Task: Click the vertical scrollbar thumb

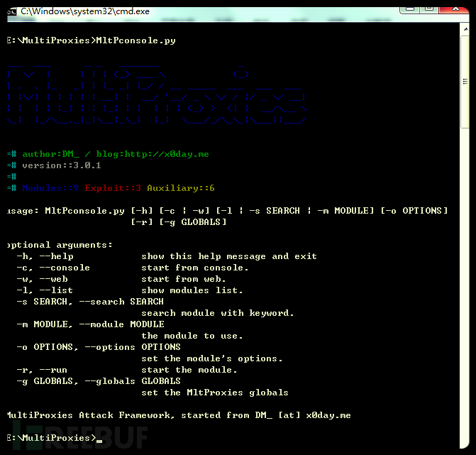Action: (x=465, y=82)
